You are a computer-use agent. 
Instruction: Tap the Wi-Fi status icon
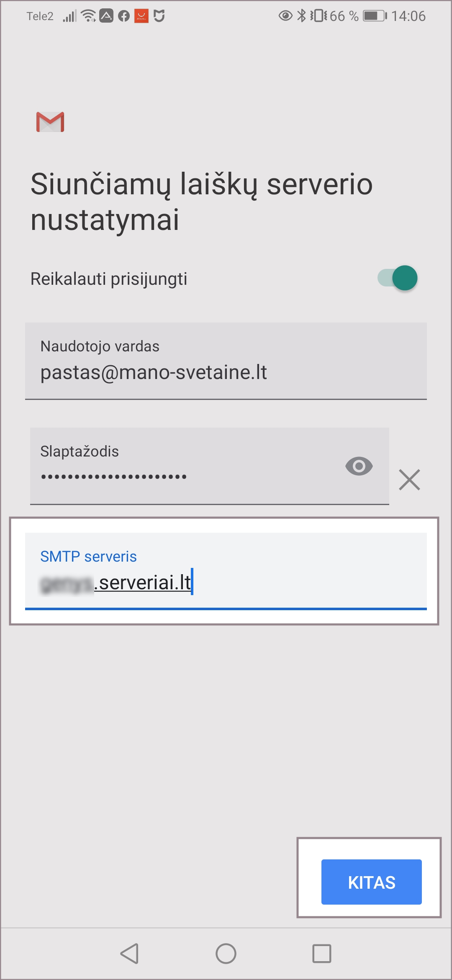point(88,16)
